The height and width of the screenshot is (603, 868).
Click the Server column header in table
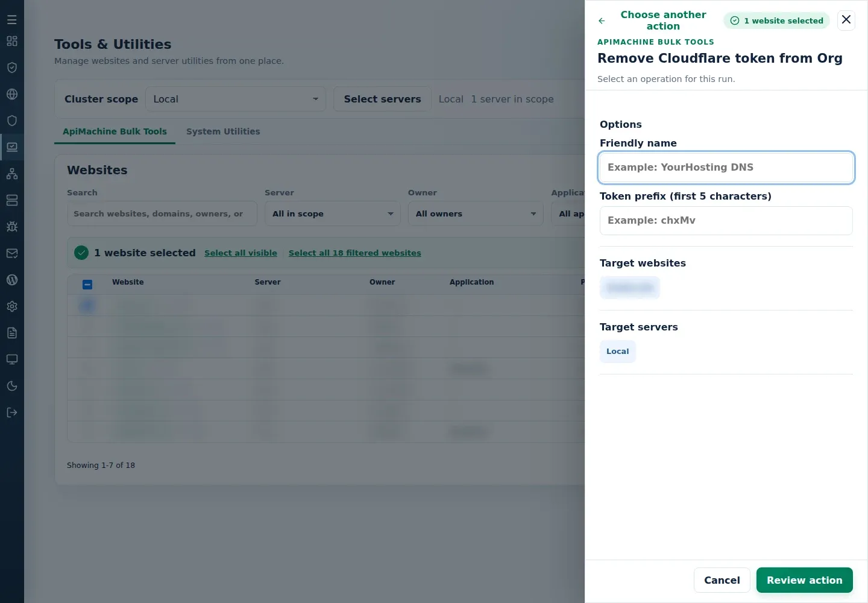tap(268, 282)
